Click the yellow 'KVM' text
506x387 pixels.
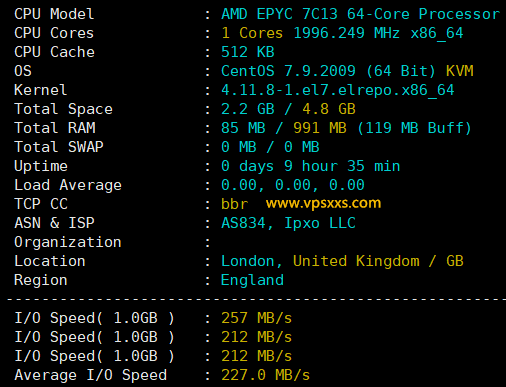(x=460, y=71)
